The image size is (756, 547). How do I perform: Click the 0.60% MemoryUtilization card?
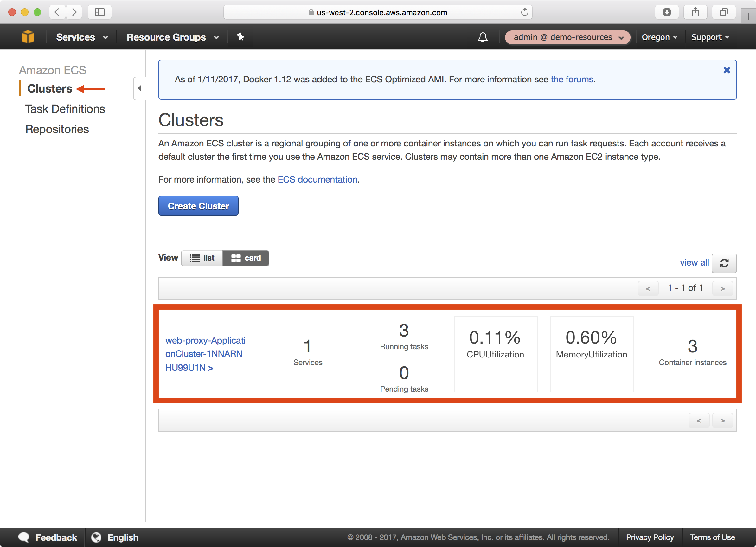tap(591, 354)
